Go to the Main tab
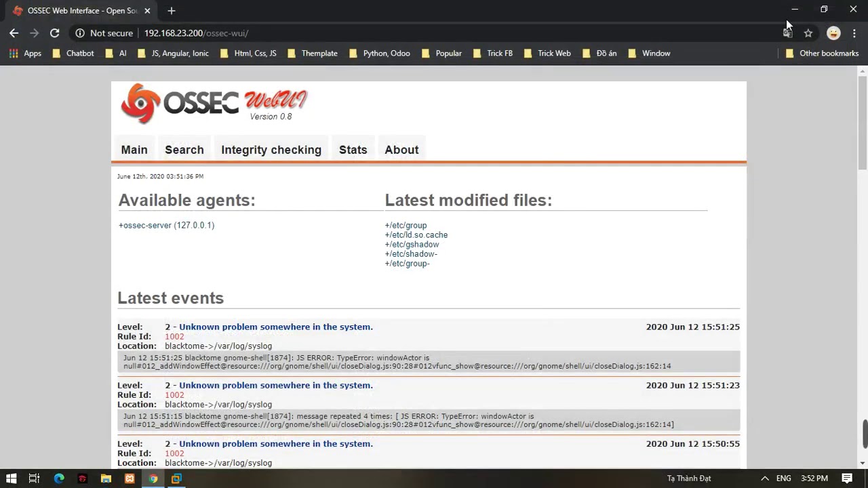 [x=134, y=150]
